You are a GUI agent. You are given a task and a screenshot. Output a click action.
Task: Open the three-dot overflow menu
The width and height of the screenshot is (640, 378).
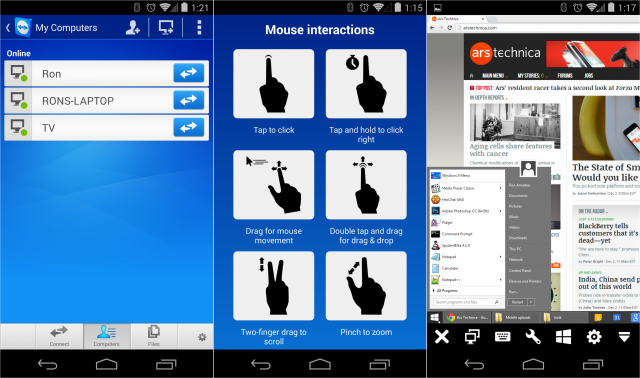199,27
